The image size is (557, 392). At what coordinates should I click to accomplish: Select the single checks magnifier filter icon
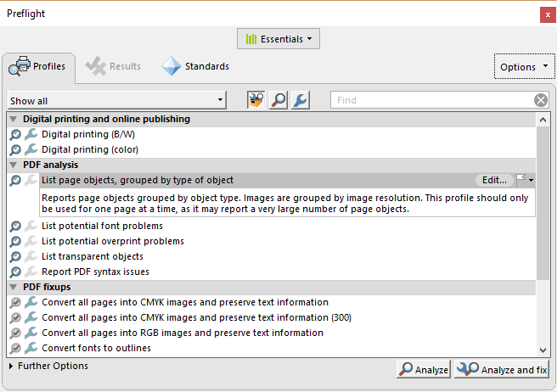pos(278,100)
